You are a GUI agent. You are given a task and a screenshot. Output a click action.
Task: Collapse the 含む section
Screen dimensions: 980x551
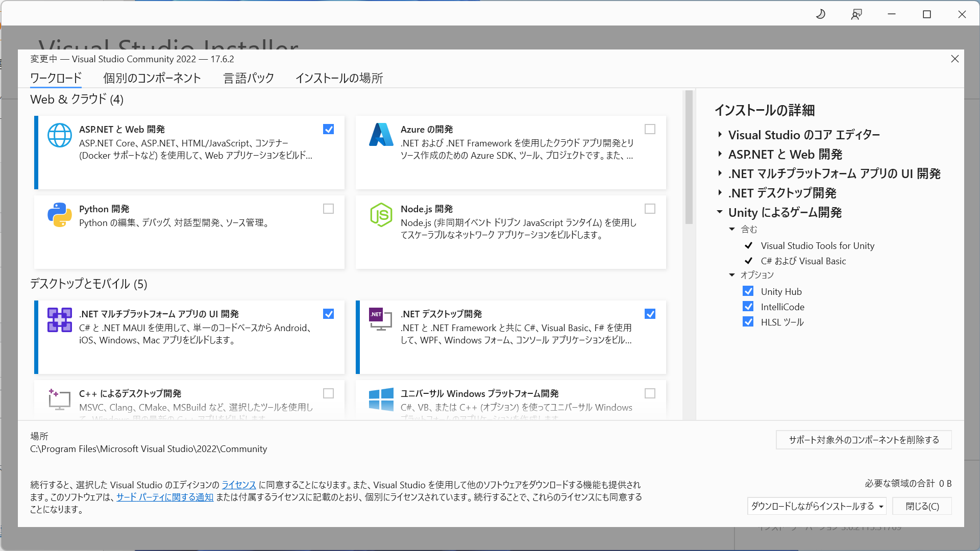click(732, 229)
